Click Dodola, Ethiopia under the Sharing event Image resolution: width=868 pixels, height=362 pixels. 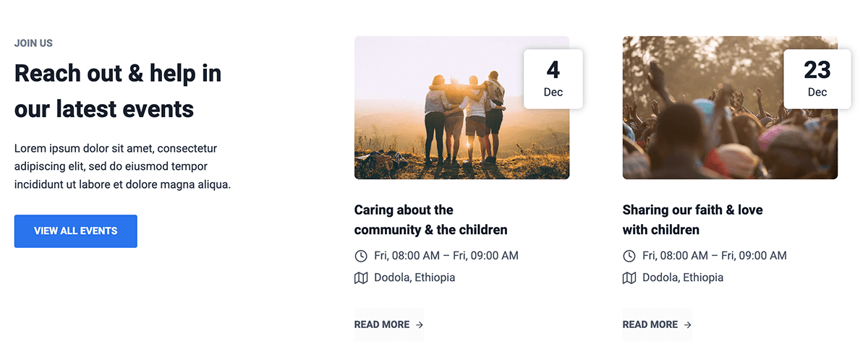pos(683,277)
